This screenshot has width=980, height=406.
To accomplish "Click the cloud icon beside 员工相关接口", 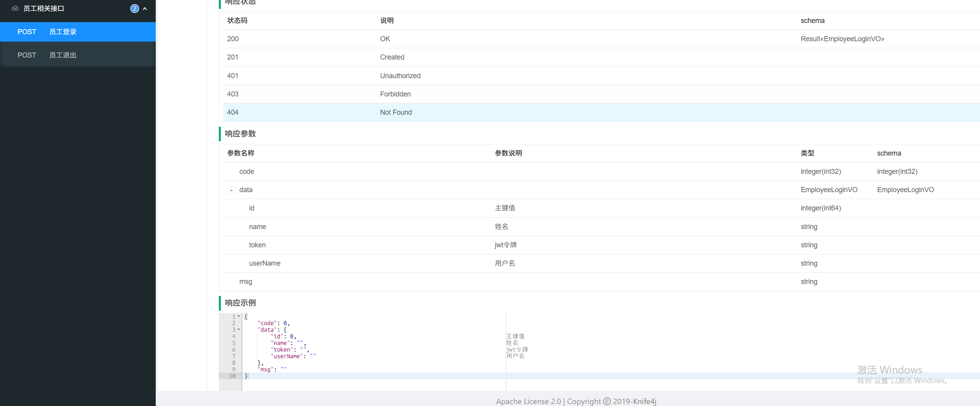I will coord(15,8).
